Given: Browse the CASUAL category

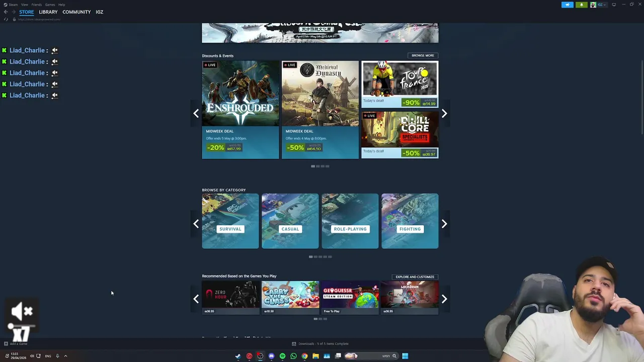Looking at the screenshot, I should (290, 221).
